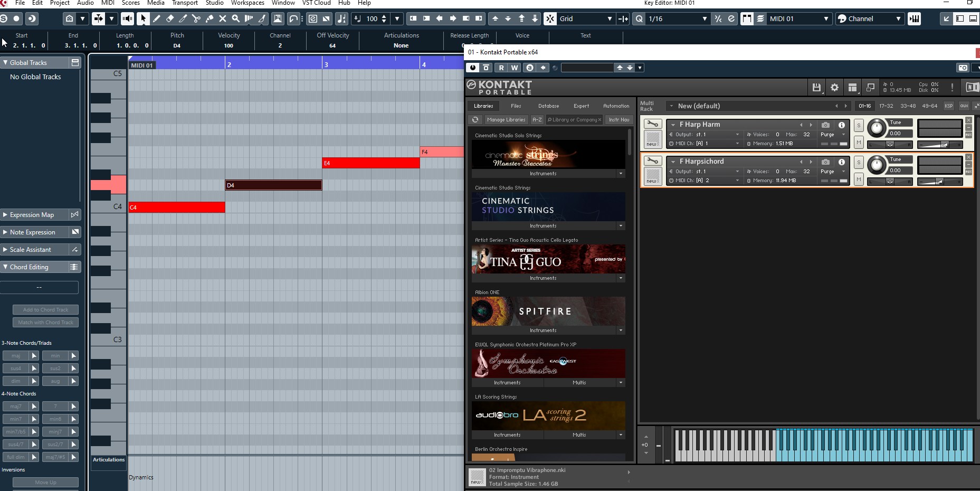Select the Object Selection arrow tool
The width and height of the screenshot is (980, 491).
coord(143,18)
